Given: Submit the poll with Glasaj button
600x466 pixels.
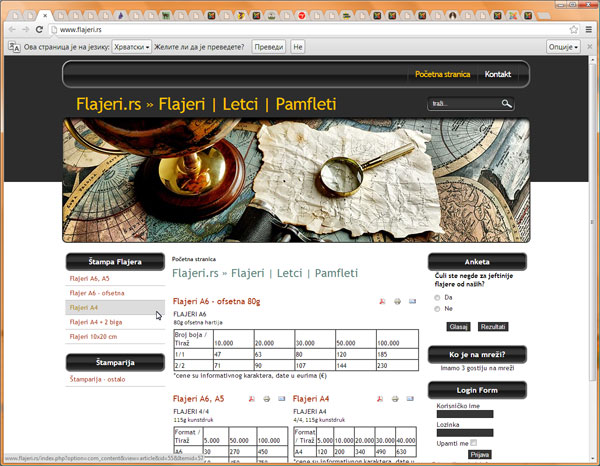Looking at the screenshot, I should 459,327.
